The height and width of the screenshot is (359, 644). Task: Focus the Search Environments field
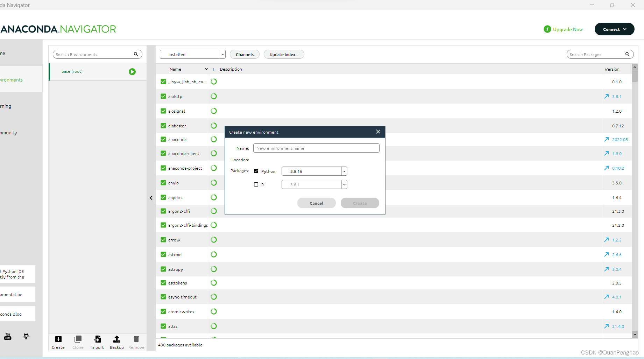[98, 54]
